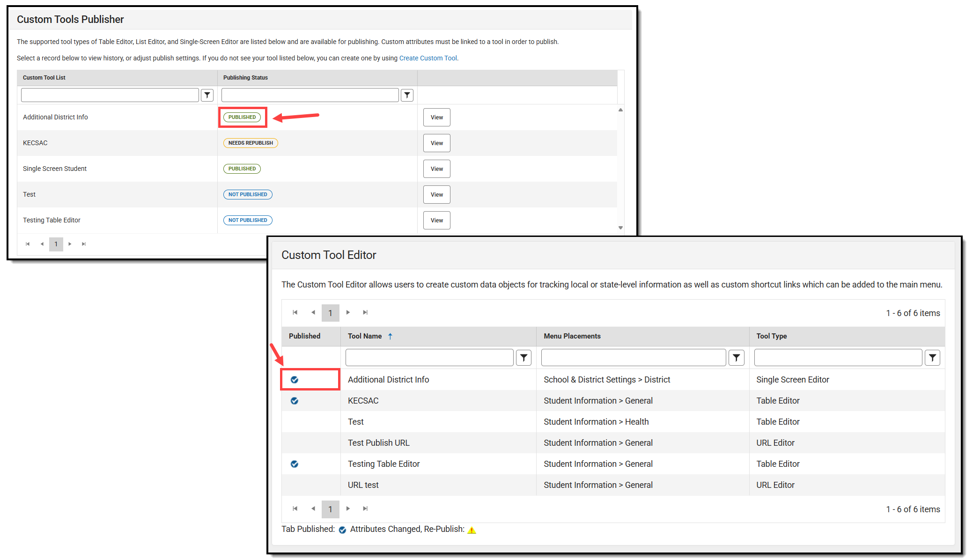Open the Publishing Status filter icon

pyautogui.click(x=407, y=95)
